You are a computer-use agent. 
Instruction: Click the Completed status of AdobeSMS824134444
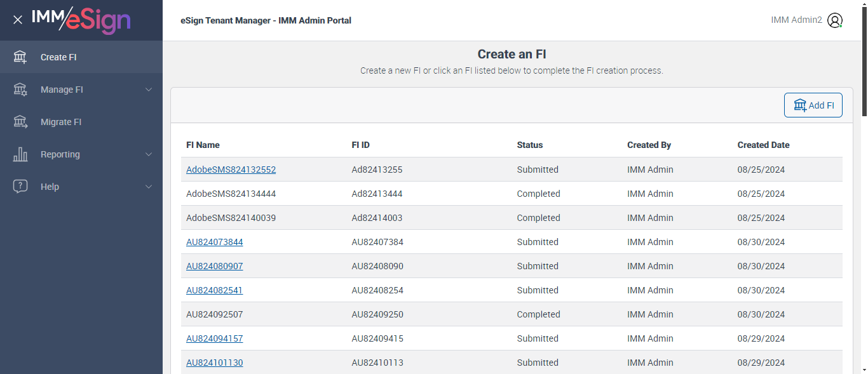(538, 194)
